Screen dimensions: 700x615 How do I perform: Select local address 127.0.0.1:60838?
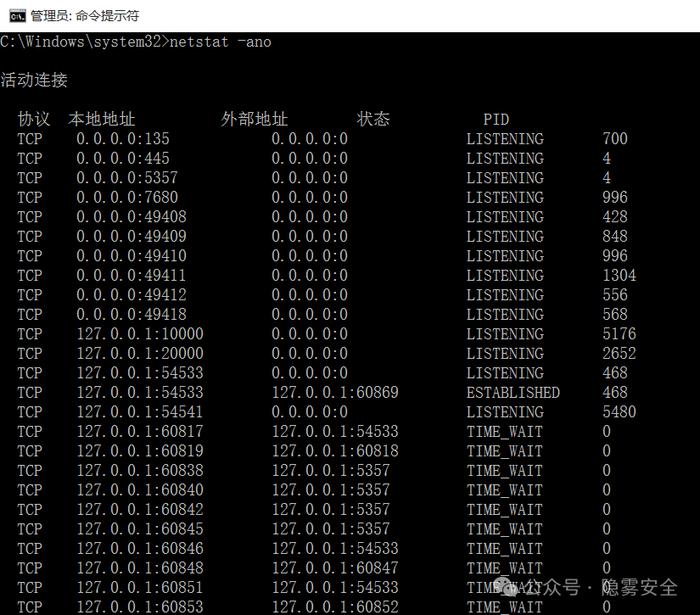tap(140, 471)
